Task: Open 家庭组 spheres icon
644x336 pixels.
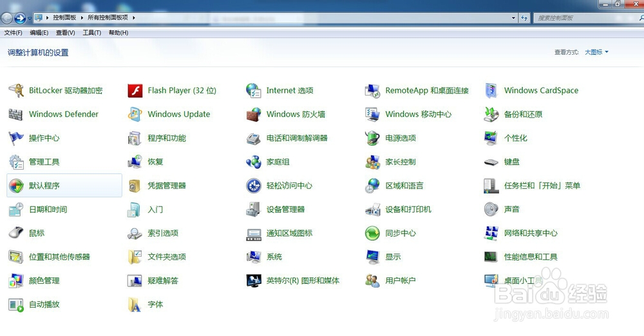Action: [x=253, y=162]
